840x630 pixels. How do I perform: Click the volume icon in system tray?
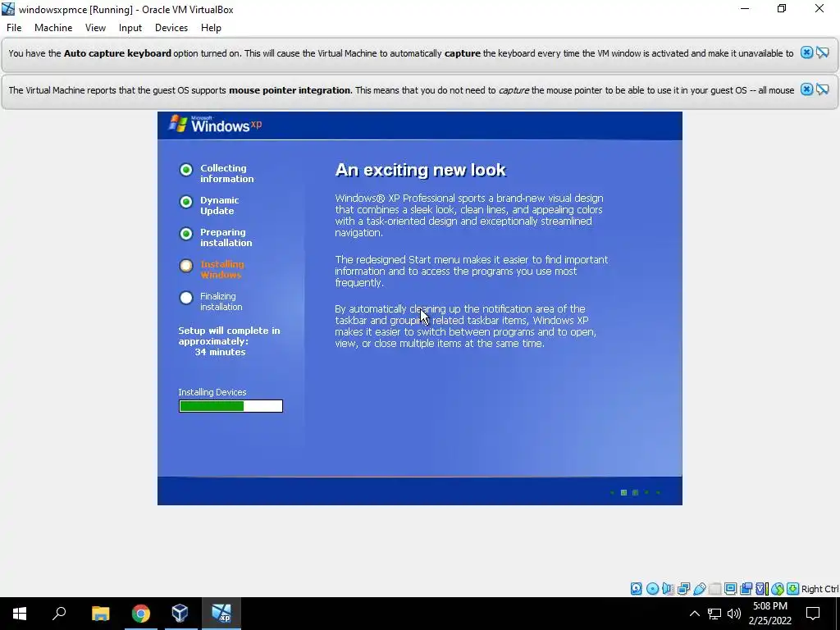(x=734, y=614)
